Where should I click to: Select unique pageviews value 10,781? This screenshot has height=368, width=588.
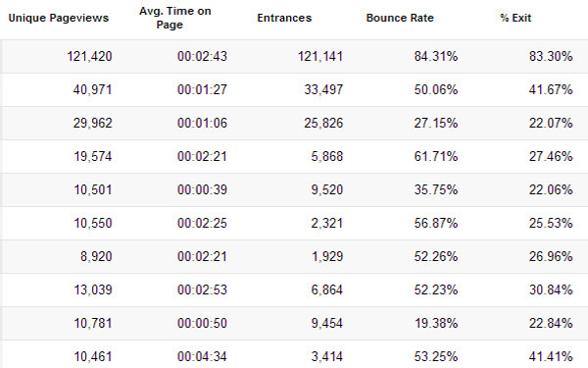(93, 324)
